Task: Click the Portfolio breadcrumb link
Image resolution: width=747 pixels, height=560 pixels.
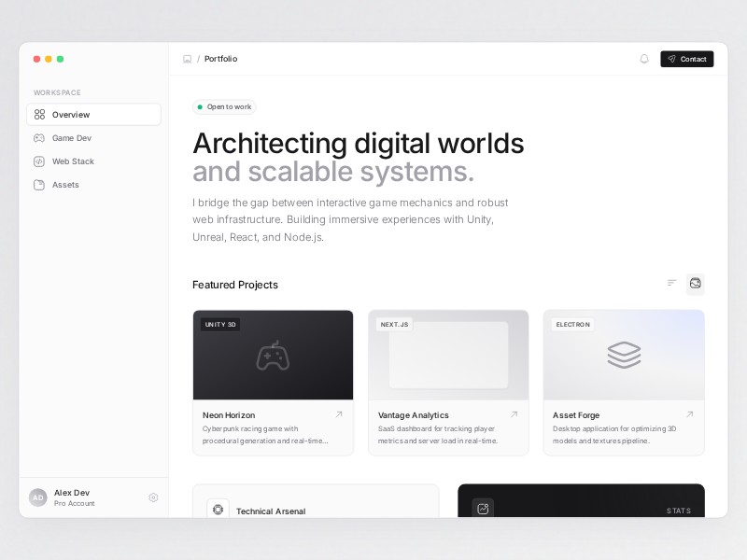Action: coord(221,59)
